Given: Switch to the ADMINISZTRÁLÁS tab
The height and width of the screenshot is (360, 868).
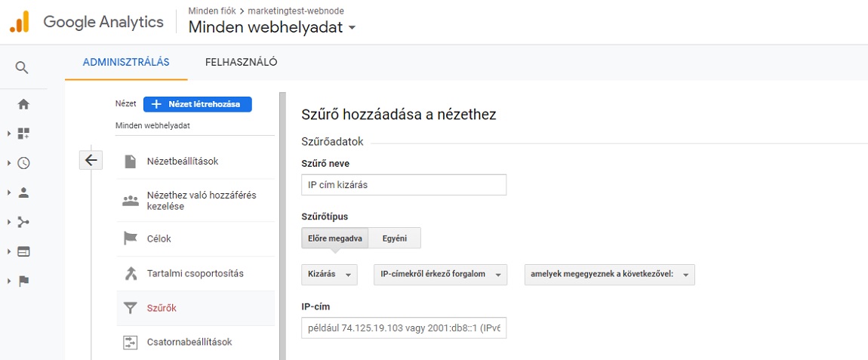Looking at the screenshot, I should pos(126,63).
